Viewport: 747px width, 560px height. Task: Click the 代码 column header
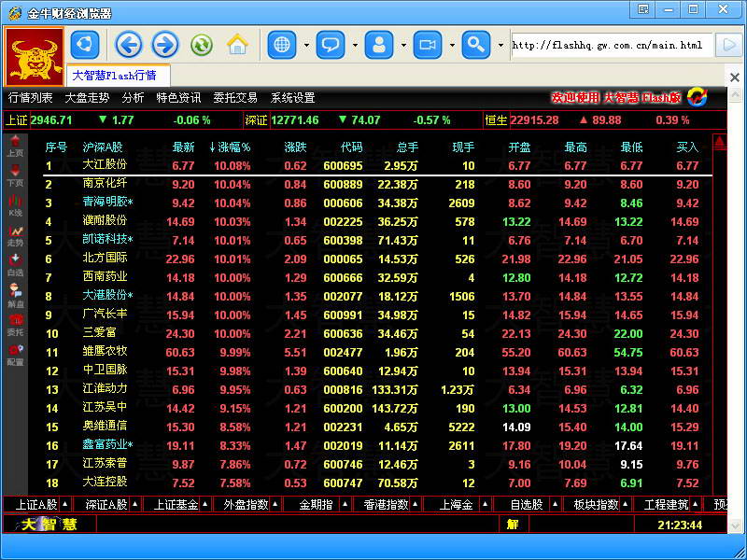352,147
